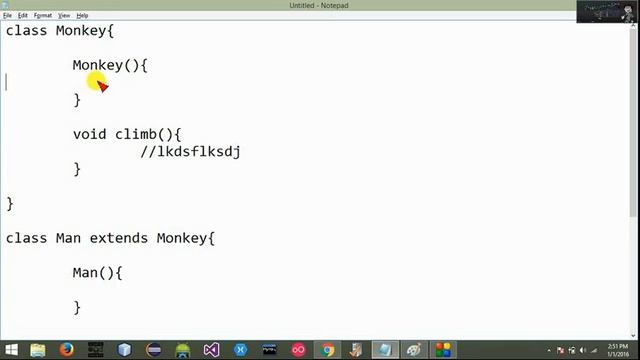
Task: Open the View menu
Action: click(64, 16)
